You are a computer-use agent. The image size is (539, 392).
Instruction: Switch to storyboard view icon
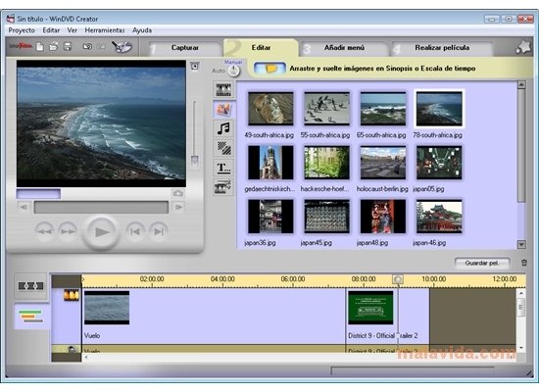(x=30, y=286)
